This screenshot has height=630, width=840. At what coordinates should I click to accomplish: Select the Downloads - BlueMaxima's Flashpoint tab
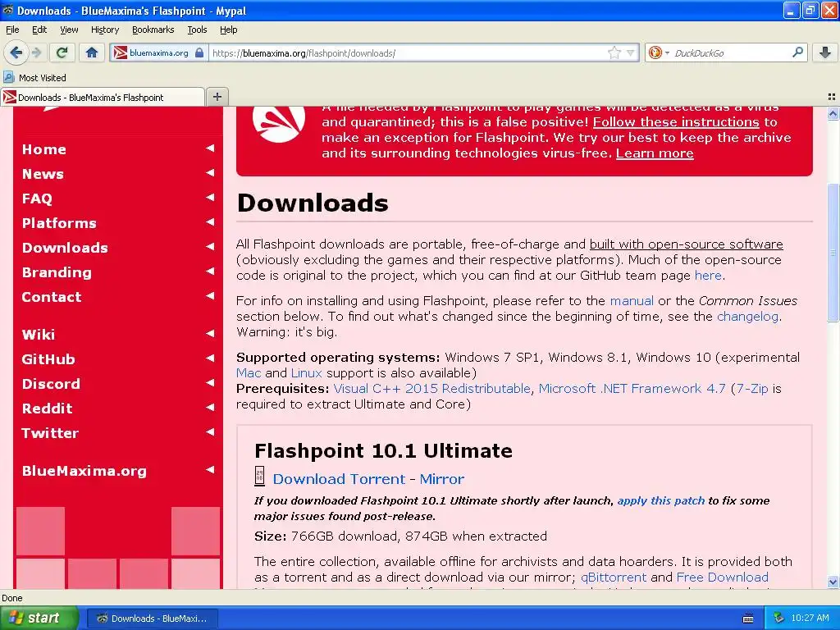pyautogui.click(x=103, y=97)
